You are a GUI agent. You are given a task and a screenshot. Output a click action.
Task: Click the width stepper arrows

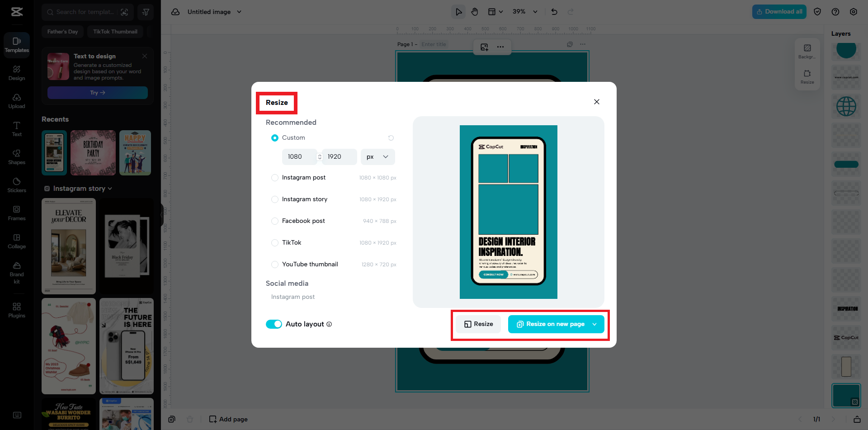tap(320, 157)
